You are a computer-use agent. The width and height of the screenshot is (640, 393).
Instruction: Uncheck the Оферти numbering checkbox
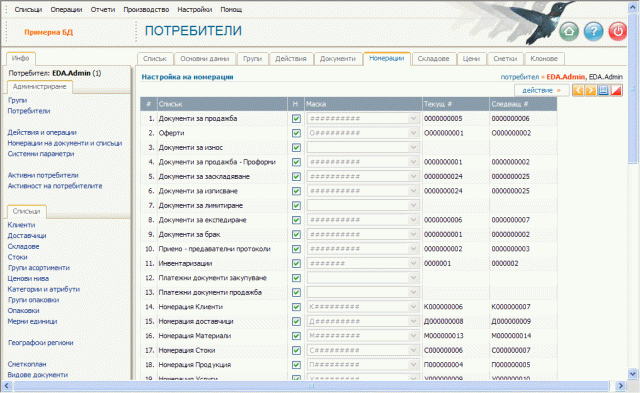point(296,133)
